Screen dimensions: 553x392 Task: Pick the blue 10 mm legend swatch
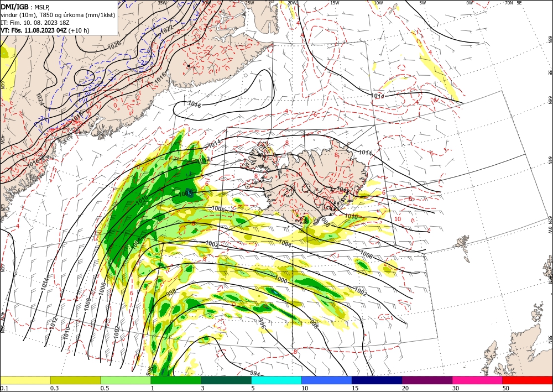coord(327,380)
